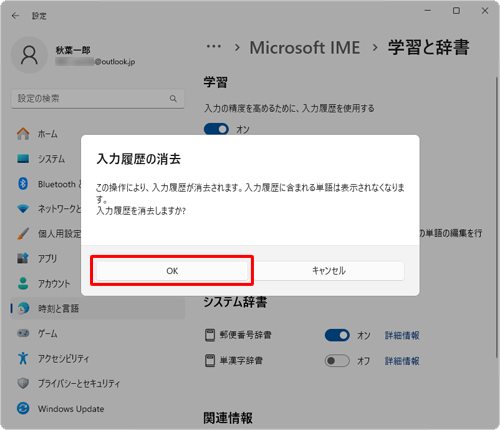Screen dimensions: 500x430
Task: Select 時刻と言語 globe icon
Action: [x=23, y=308]
